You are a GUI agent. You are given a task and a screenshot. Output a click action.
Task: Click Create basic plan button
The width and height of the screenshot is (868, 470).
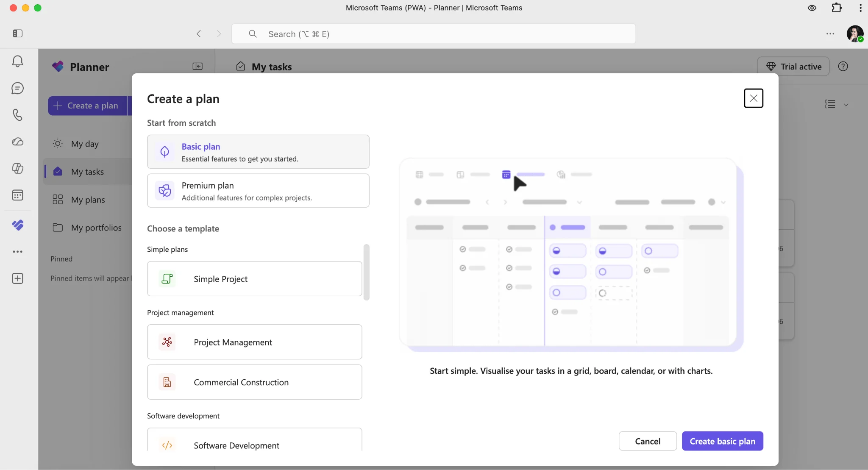coord(722,441)
